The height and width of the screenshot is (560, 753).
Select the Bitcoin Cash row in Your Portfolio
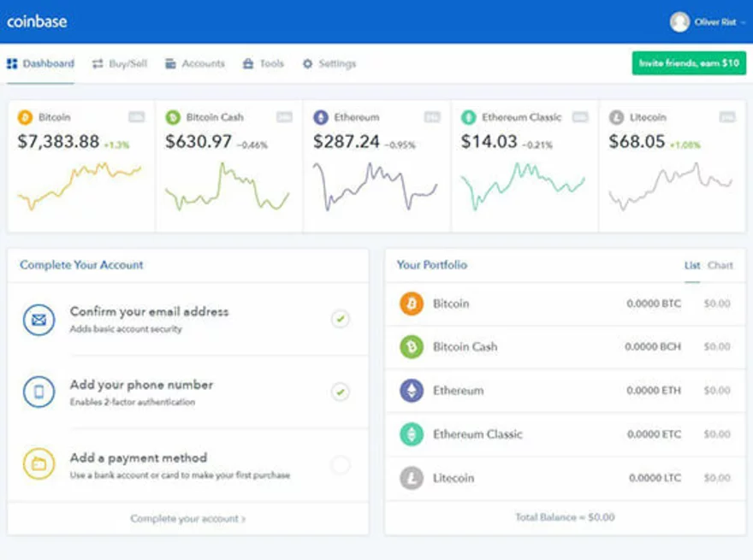565,347
